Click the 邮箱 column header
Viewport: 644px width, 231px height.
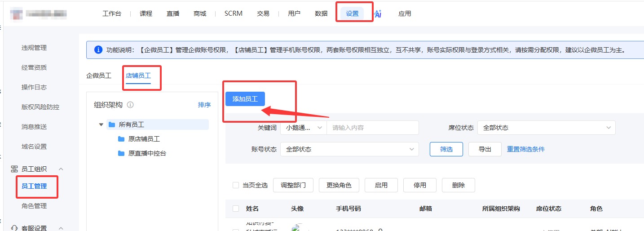pyautogui.click(x=426, y=209)
